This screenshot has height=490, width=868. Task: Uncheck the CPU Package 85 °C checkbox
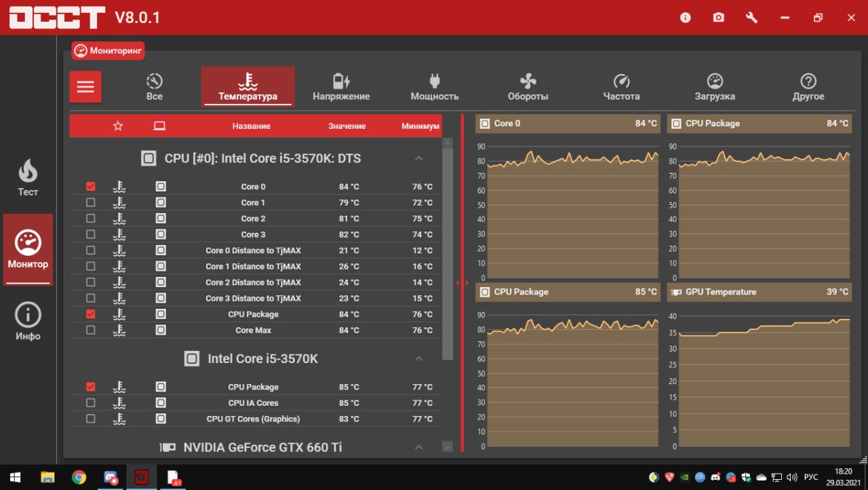pos(91,387)
